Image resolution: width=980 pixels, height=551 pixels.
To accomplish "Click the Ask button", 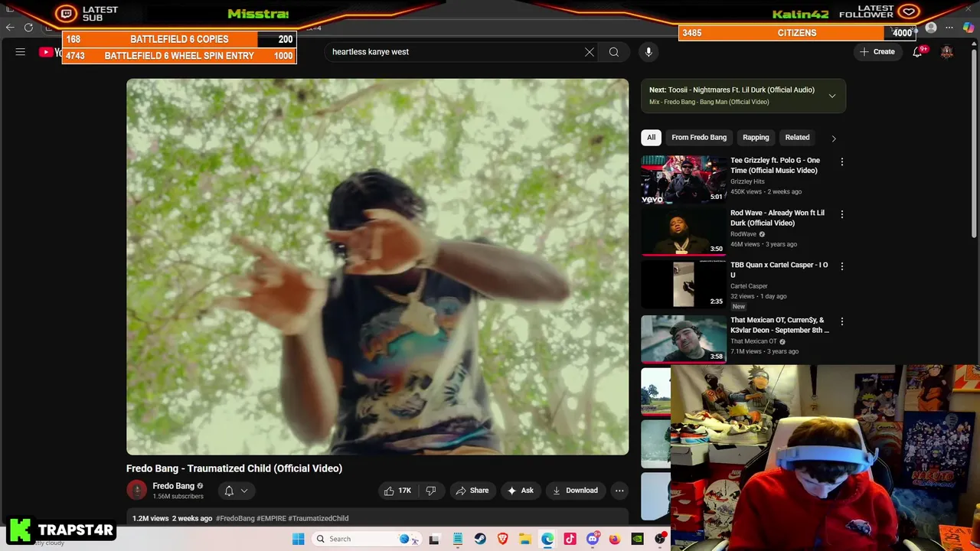I will coord(521,491).
